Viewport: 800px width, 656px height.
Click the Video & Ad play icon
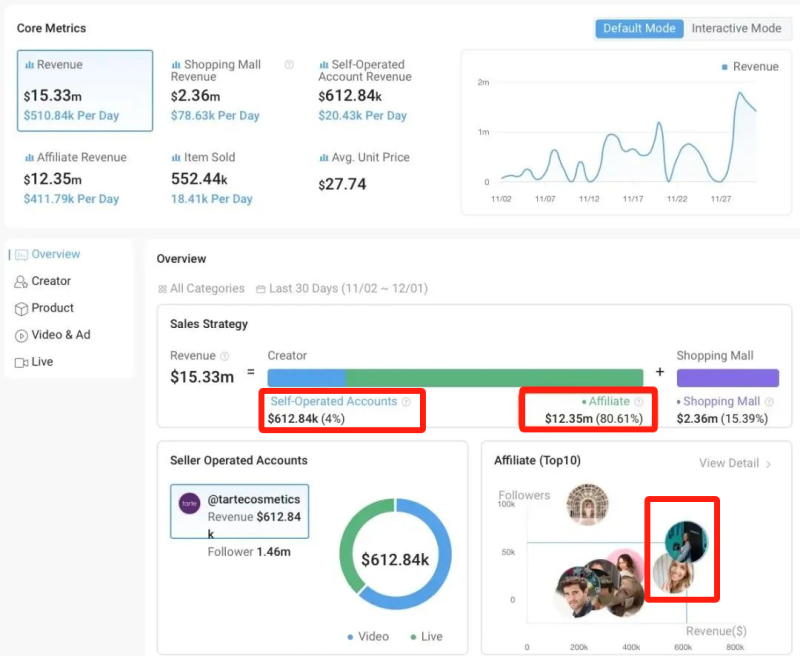(21, 336)
